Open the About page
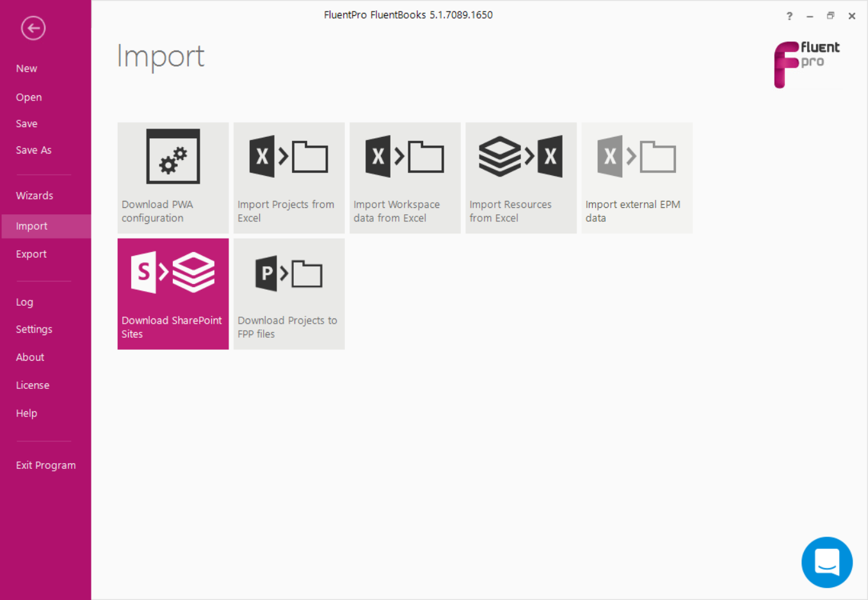Screen dimensions: 868x600 point(30,357)
